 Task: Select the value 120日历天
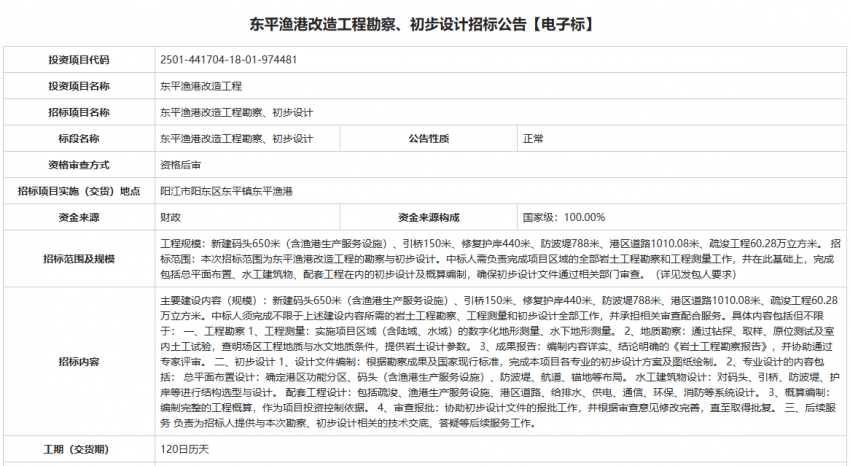(x=184, y=449)
